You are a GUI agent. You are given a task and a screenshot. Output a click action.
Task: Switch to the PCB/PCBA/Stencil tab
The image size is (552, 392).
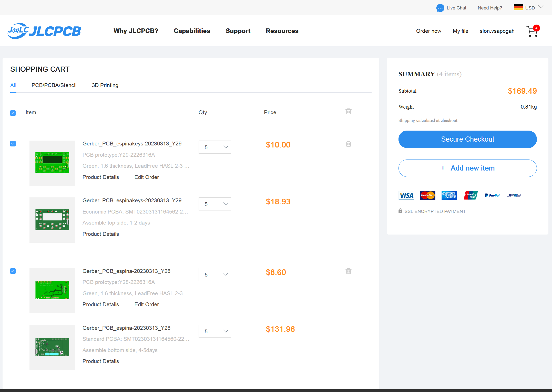coord(54,85)
